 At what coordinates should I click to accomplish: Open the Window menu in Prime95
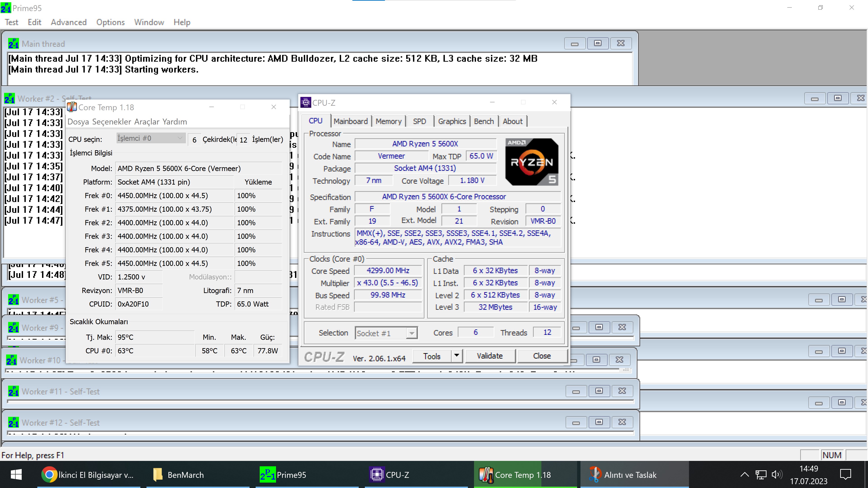tap(149, 22)
